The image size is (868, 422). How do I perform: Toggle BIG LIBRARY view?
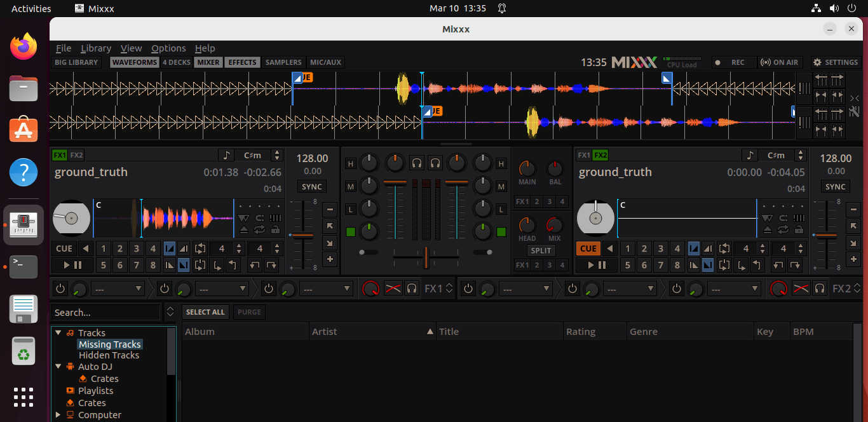pos(76,62)
